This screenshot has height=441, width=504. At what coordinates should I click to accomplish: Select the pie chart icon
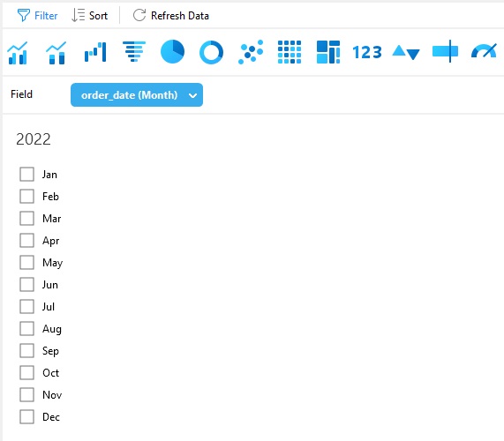(173, 51)
